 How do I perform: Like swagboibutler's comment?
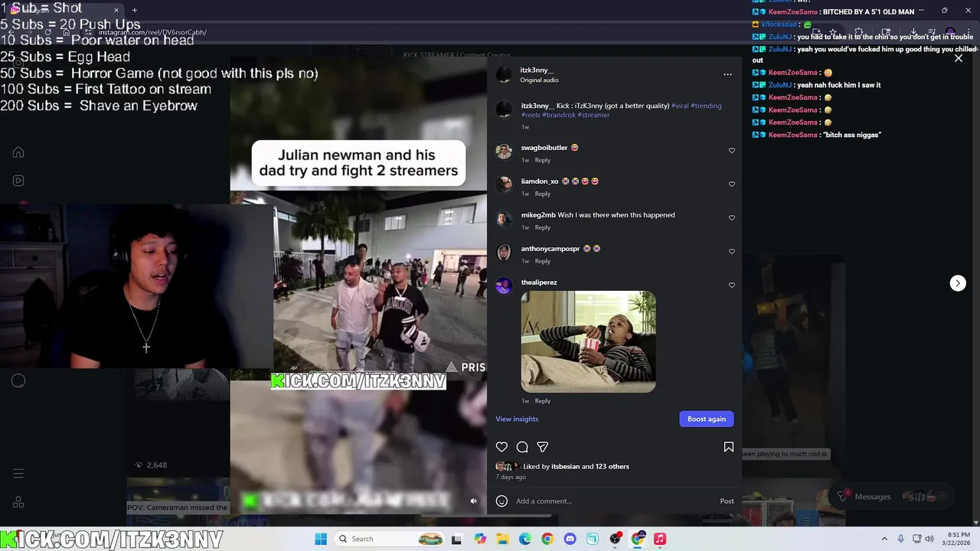click(732, 151)
